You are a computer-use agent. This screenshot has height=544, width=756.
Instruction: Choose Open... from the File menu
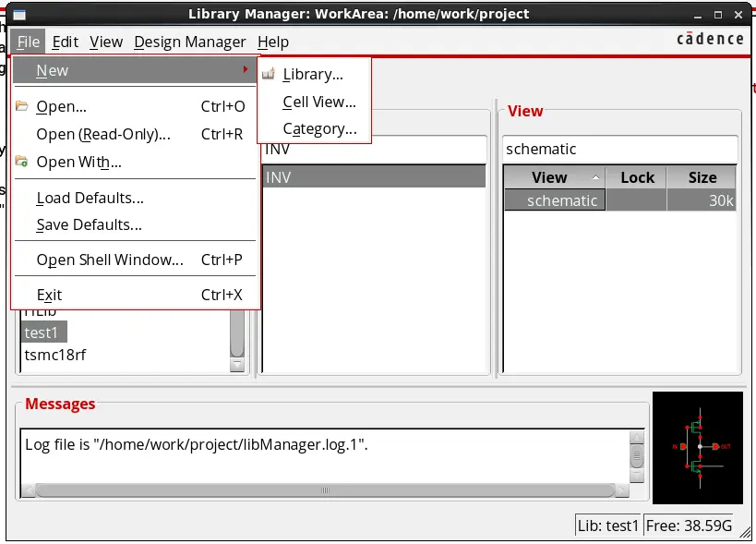click(x=135, y=106)
